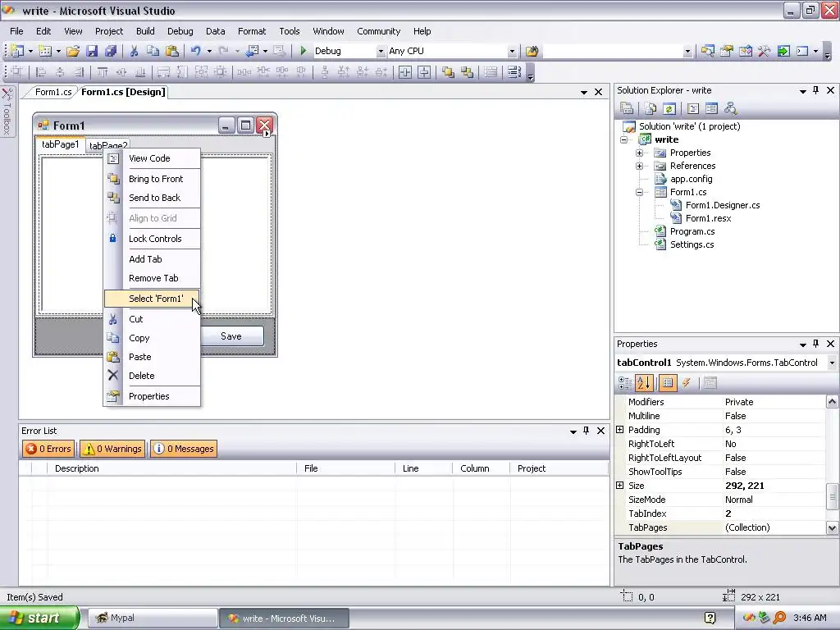This screenshot has height=630, width=840.
Task: Undo the last action
Action: pyautogui.click(x=195, y=51)
